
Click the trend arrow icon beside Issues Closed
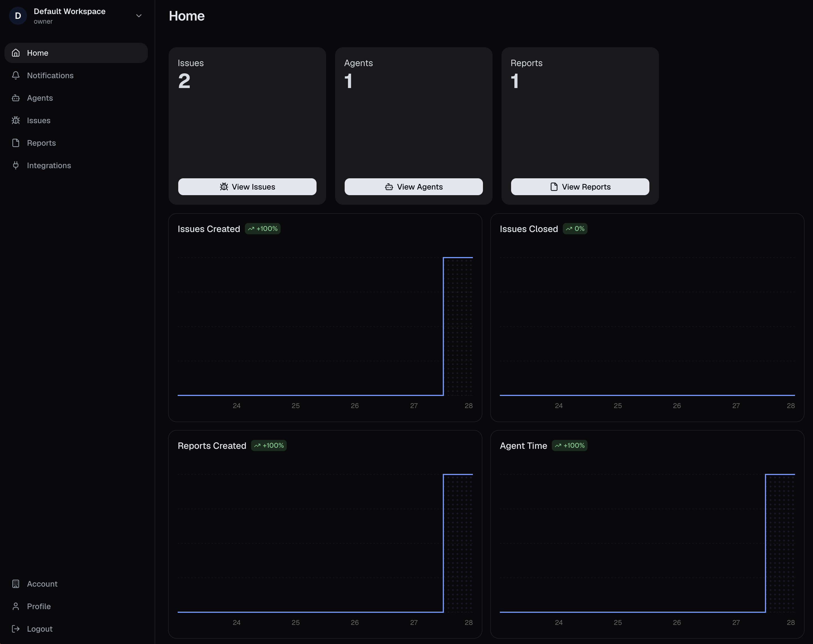(569, 229)
